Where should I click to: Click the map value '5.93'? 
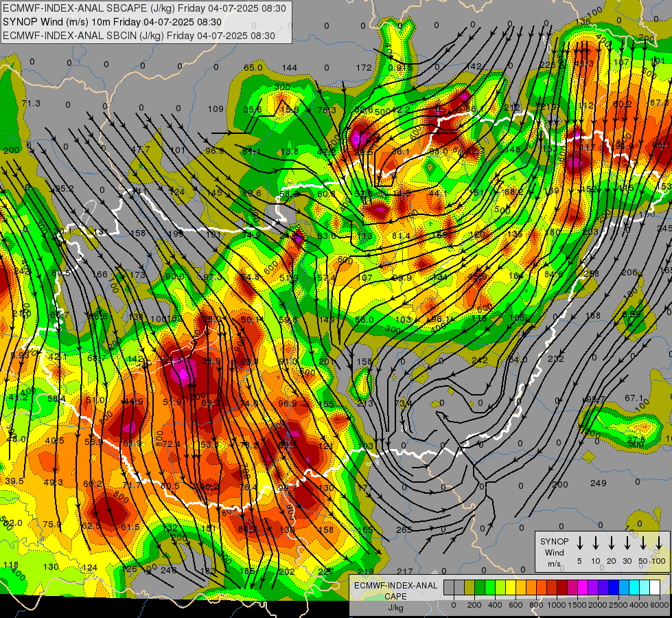20,355
